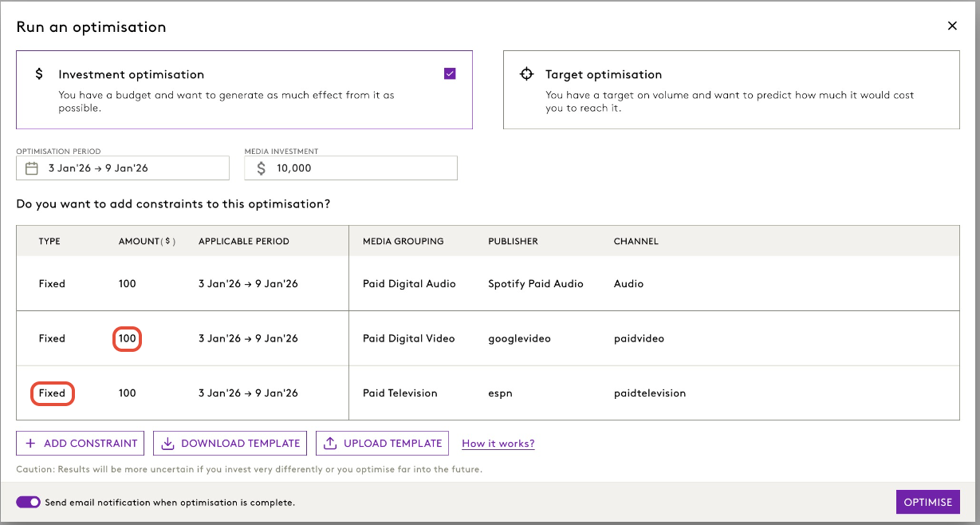The width and height of the screenshot is (980, 525).
Task: Select the Target optimisation card
Action: point(731,89)
